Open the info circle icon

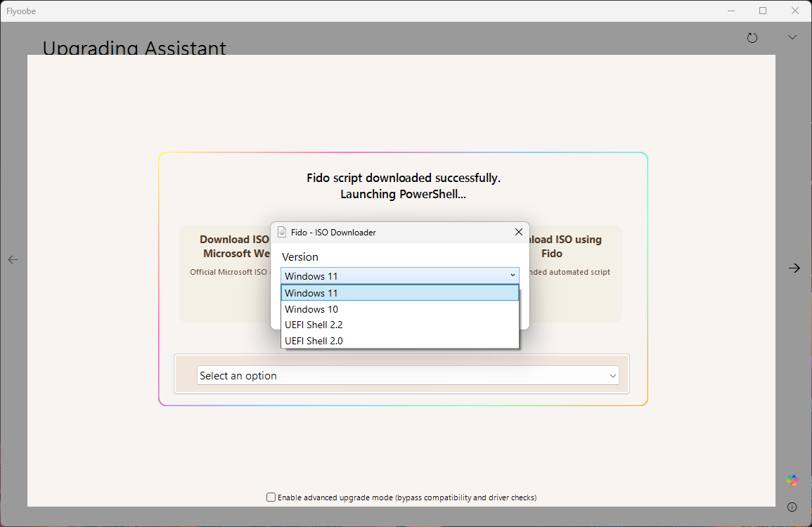pos(792,507)
